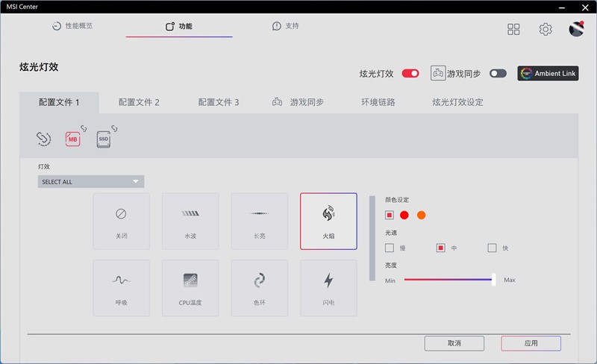597x364 pixels.
Task: Open the 配置文件 2 tab
Action: [139, 102]
